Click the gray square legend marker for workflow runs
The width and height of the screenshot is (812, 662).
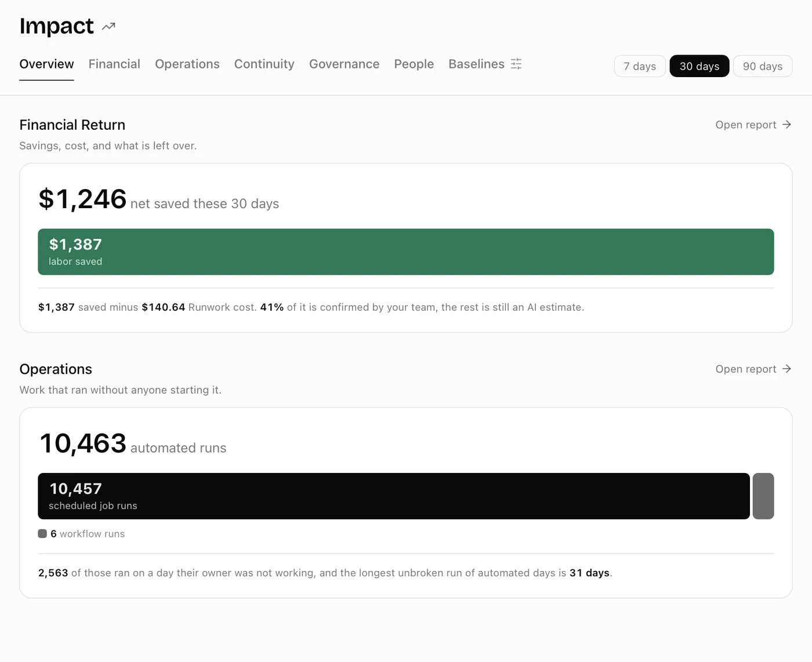coord(42,533)
